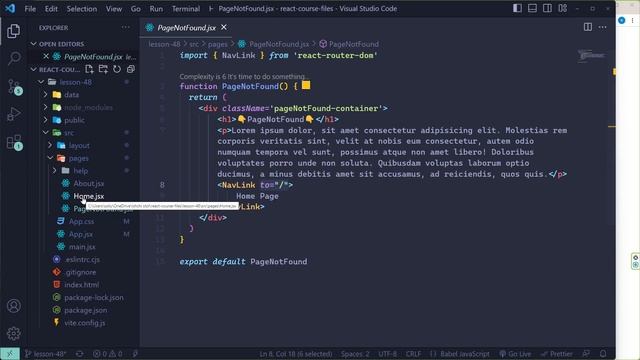Open vite.config.js in the file tree
640x360 pixels.
click(84, 323)
